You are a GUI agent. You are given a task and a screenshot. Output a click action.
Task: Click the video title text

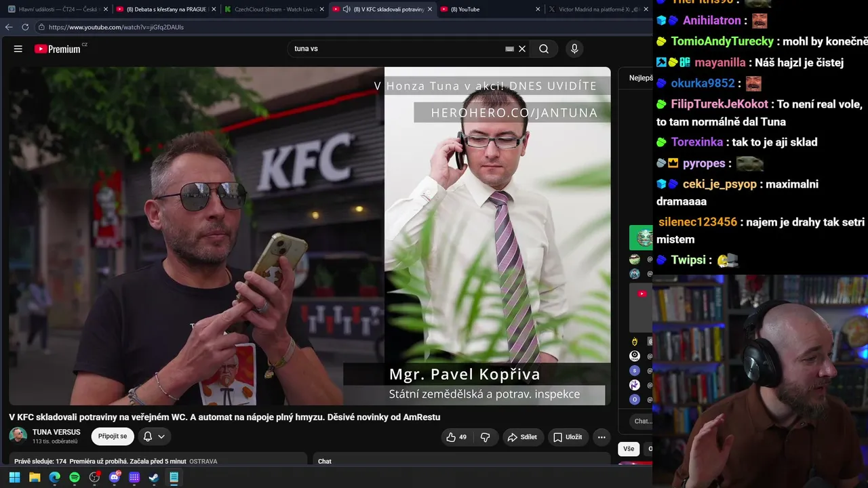tap(224, 417)
